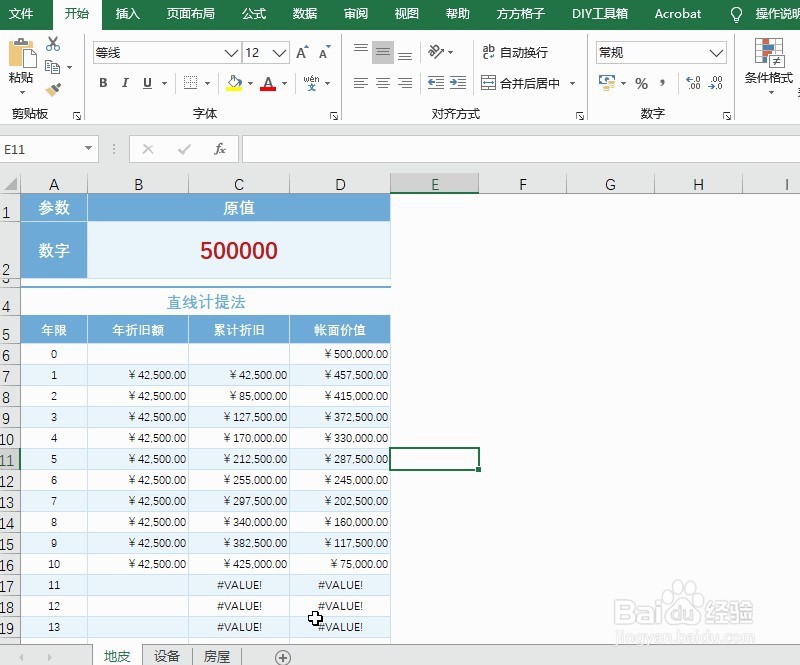Increase decimal places
Viewport: 800px width, 665px height.
(693, 83)
